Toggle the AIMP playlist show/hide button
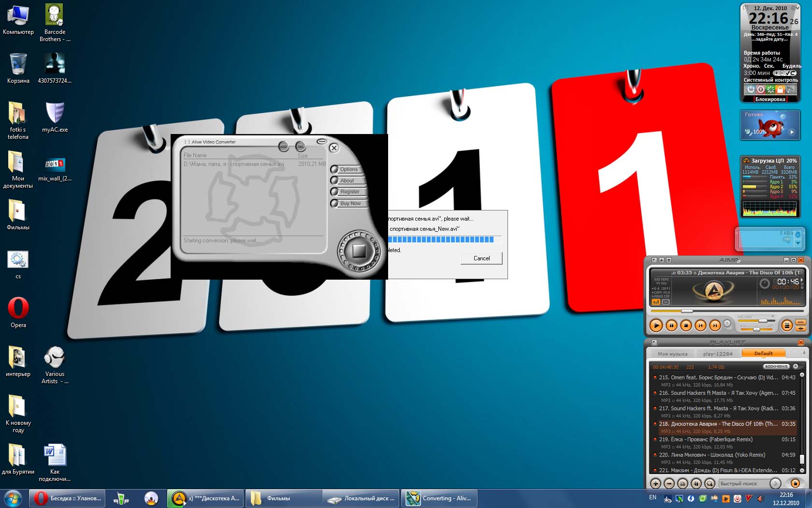812x508 pixels. [787, 326]
